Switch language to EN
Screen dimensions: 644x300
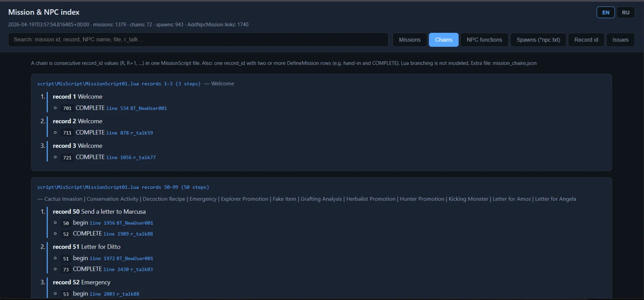(605, 13)
